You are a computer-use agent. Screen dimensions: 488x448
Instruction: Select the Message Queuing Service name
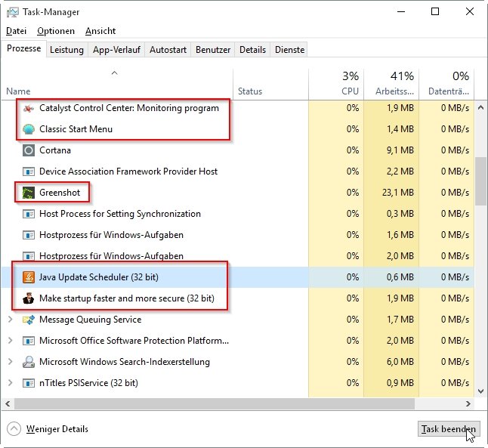[90, 320]
